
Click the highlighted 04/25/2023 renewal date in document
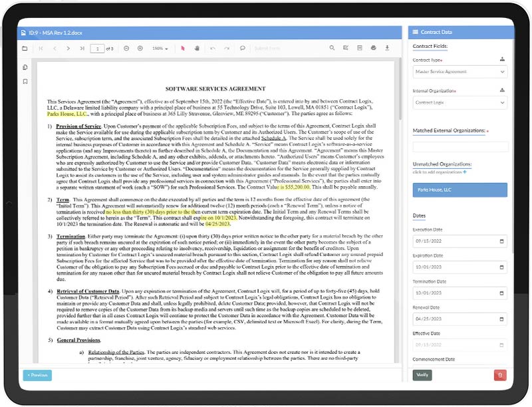click(217, 224)
